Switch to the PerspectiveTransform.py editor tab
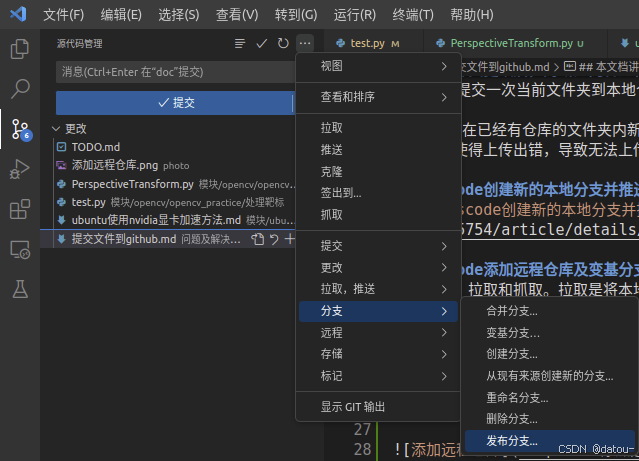Viewport: 639px width, 461px height. pos(515,43)
